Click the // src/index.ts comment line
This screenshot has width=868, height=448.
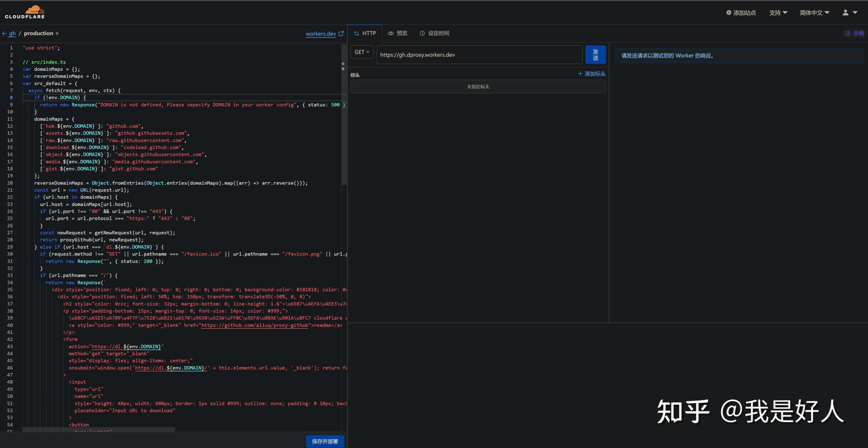click(x=44, y=62)
